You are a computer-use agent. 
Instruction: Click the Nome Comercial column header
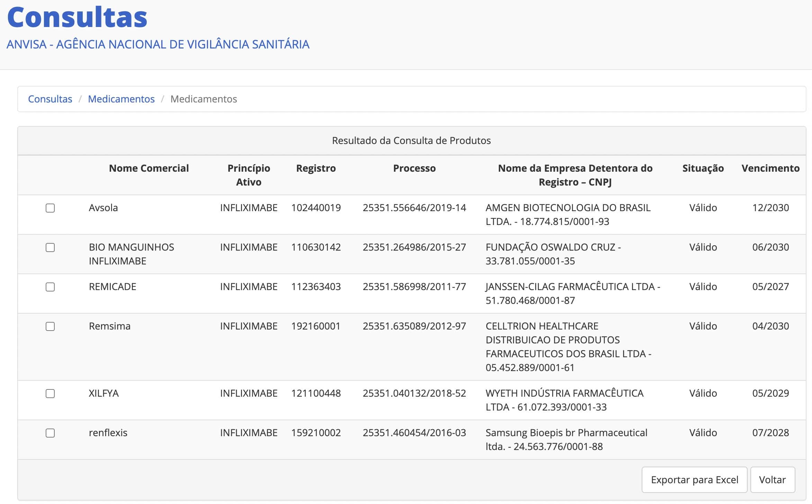click(149, 168)
